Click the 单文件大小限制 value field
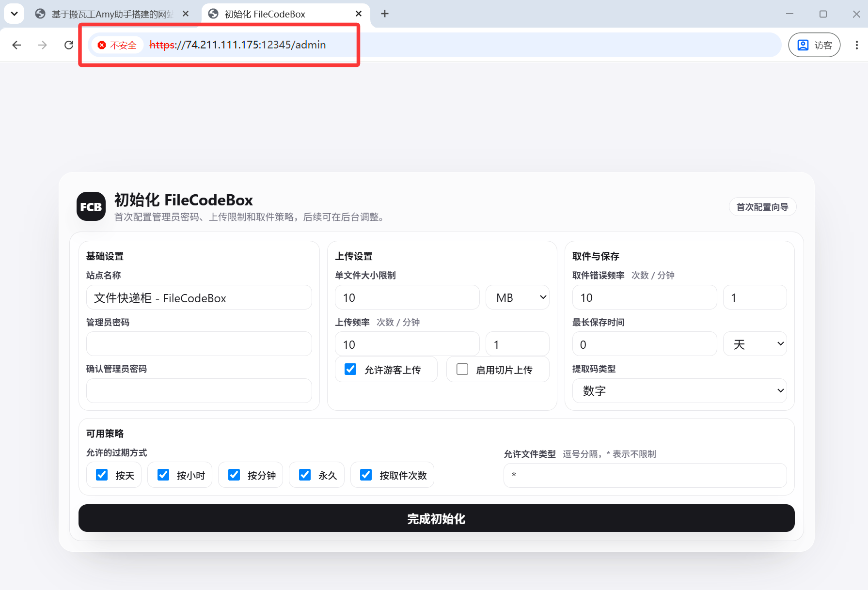868x590 pixels. pos(407,297)
